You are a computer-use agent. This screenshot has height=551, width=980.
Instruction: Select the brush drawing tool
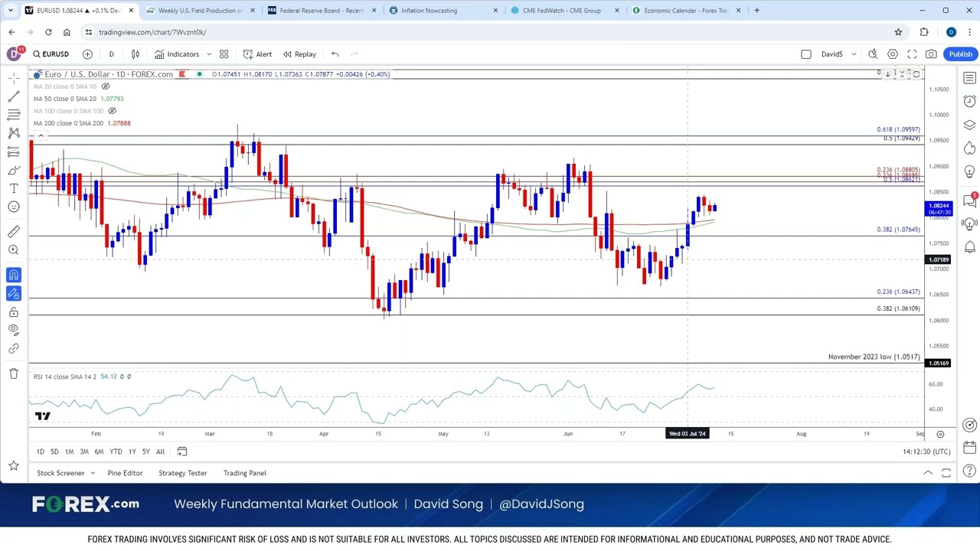(14, 170)
